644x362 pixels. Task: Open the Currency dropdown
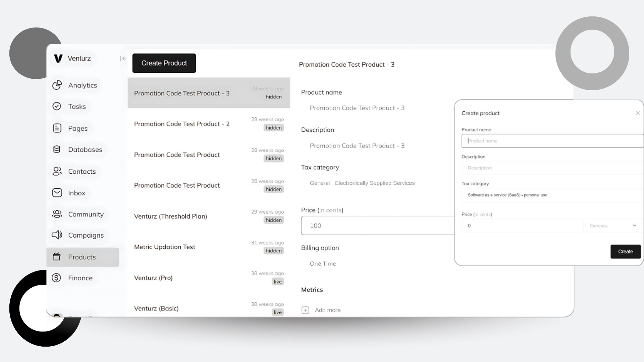point(612,226)
